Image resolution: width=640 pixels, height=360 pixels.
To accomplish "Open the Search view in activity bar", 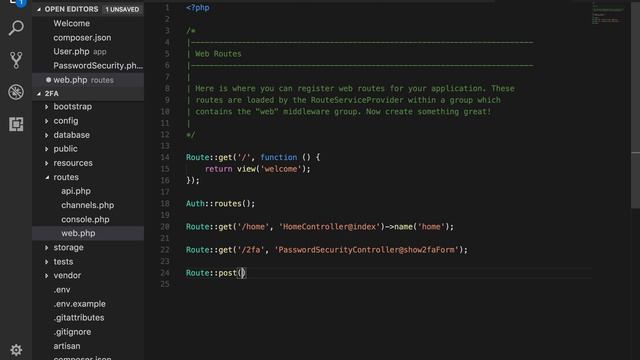I will (16, 28).
